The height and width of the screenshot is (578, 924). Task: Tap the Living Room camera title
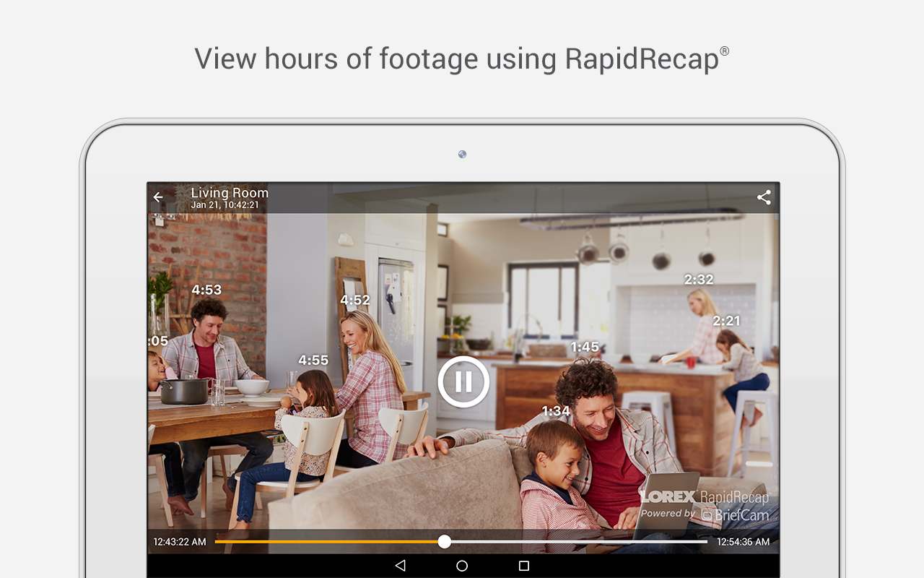230,193
